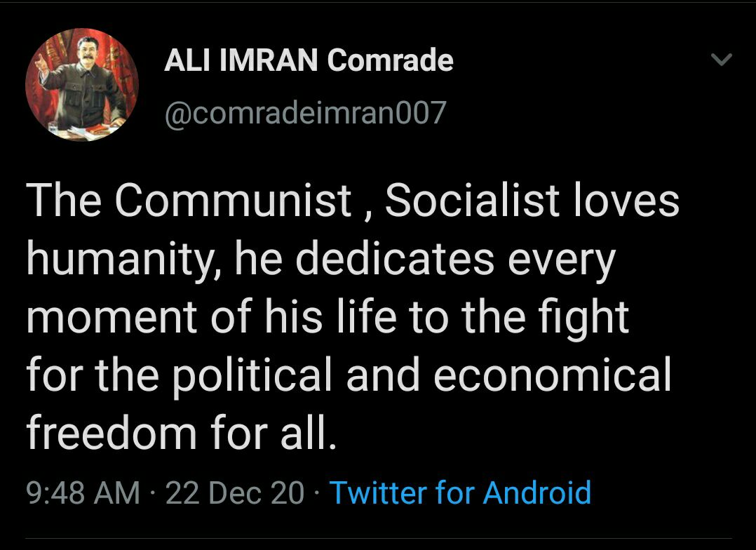This screenshot has width=756, height=550.
Task: Click the 9:48 AM timestamp
Action: pos(83,492)
